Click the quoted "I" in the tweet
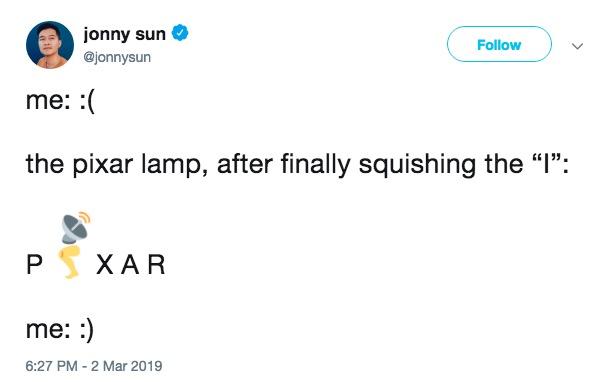This screenshot has height=382, width=598. (548, 162)
